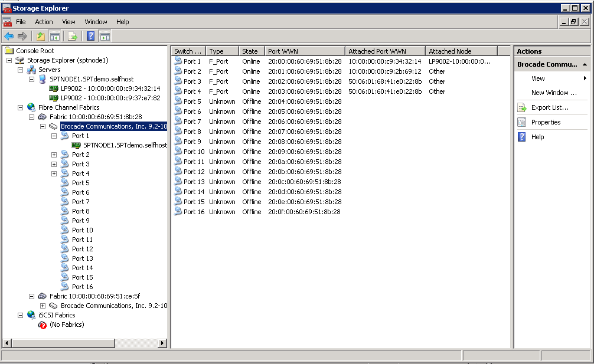Click the Port 10 icon in the tree

tap(65, 230)
